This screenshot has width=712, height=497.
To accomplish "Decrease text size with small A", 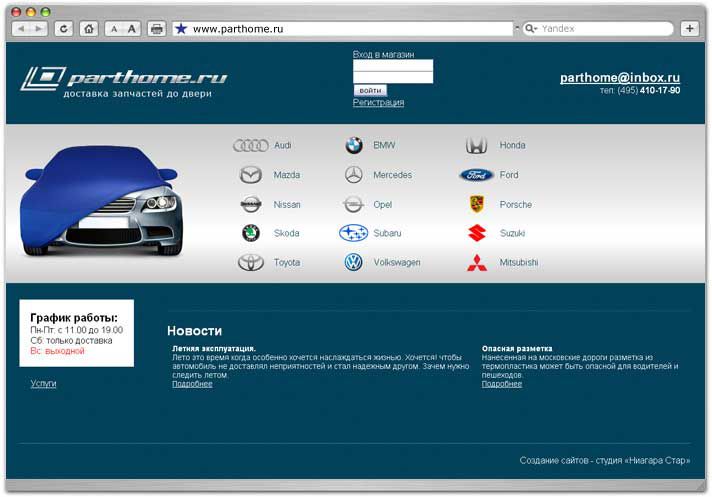I will pyautogui.click(x=114, y=29).
